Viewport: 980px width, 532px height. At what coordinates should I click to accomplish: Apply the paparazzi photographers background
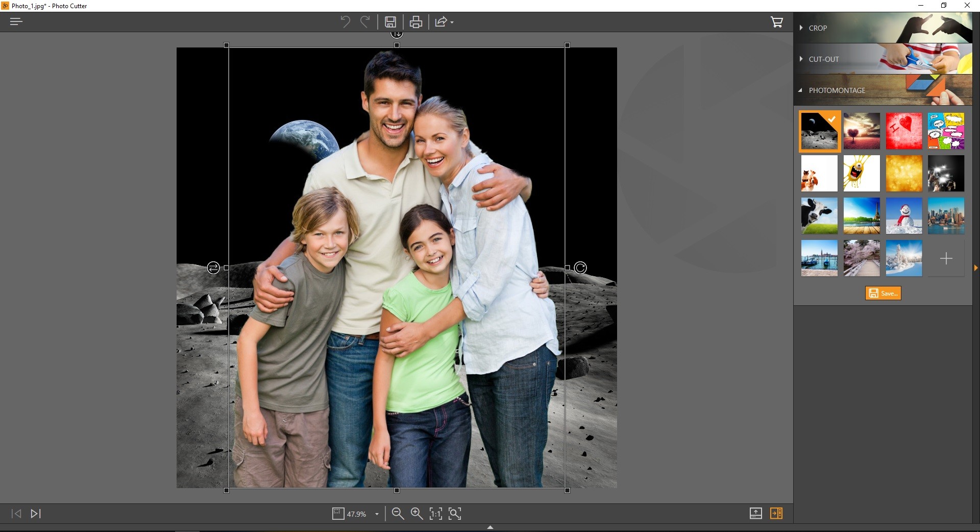(946, 174)
